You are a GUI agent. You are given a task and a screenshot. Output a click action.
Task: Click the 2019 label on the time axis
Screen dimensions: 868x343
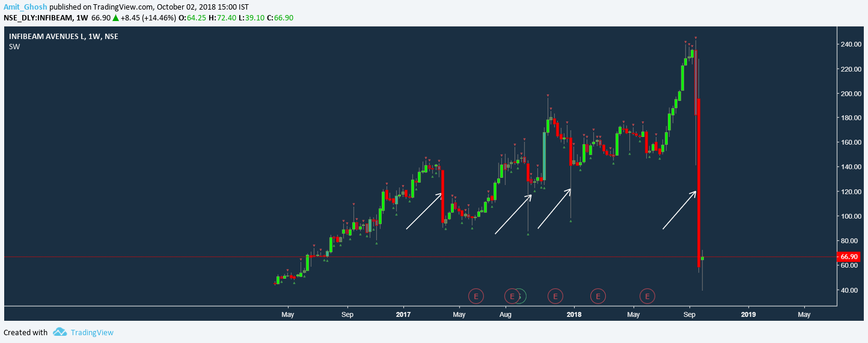pos(748,314)
